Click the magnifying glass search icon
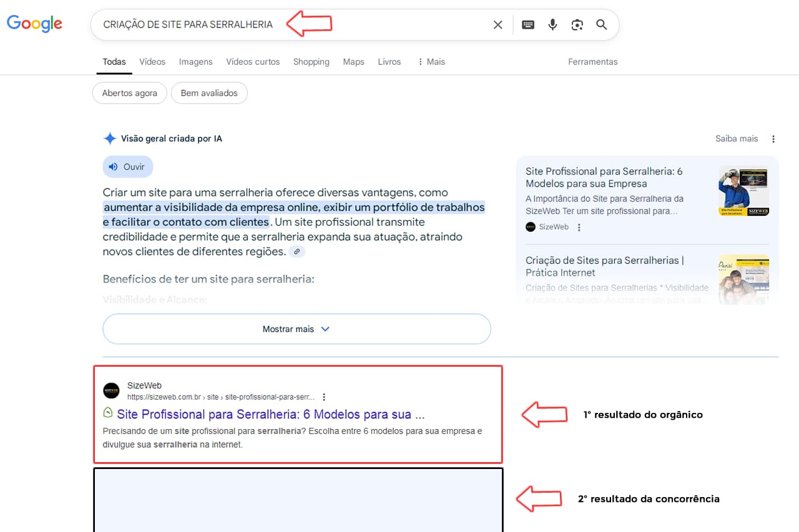 (x=601, y=25)
